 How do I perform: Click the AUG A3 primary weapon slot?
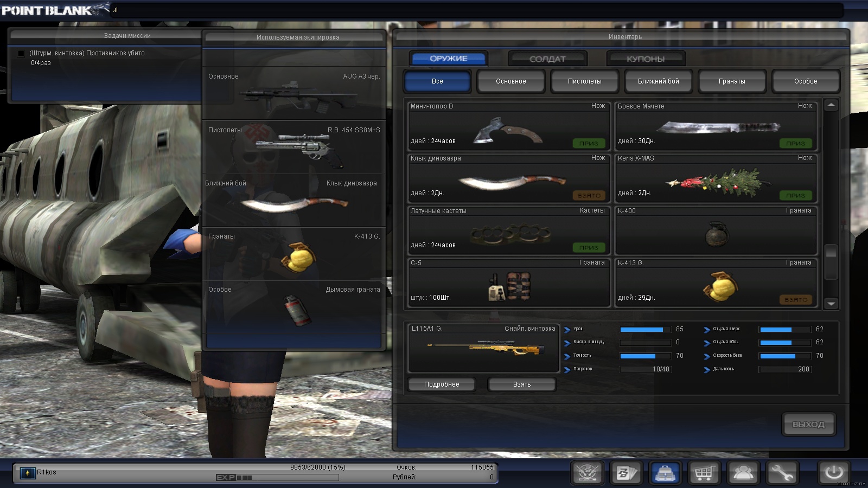pyautogui.click(x=293, y=93)
